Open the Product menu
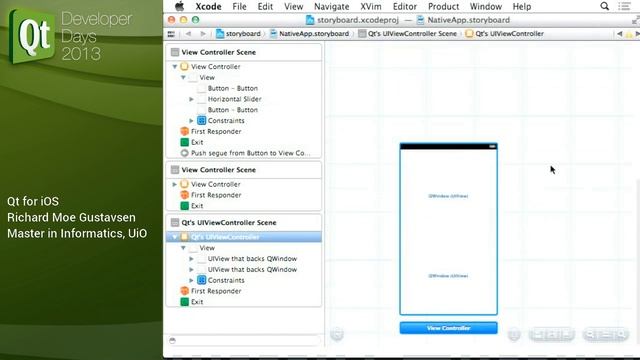Screen dimensions: 640x360 pyautogui.click(x=443, y=7)
